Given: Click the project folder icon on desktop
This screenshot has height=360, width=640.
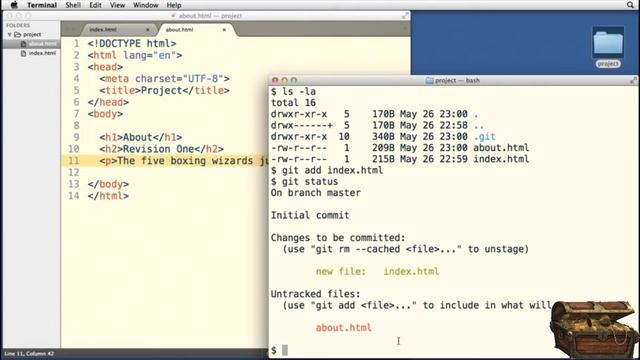Looking at the screenshot, I should (608, 42).
